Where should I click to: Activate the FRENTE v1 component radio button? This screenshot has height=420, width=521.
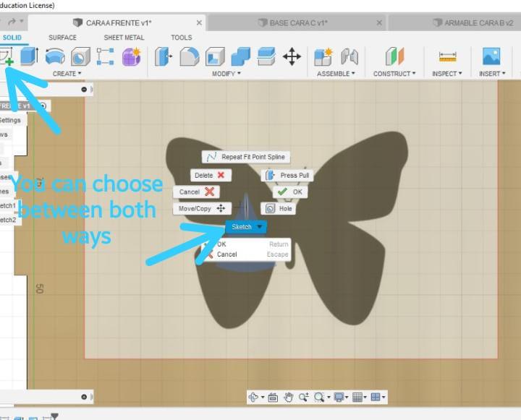pyautogui.click(x=43, y=106)
